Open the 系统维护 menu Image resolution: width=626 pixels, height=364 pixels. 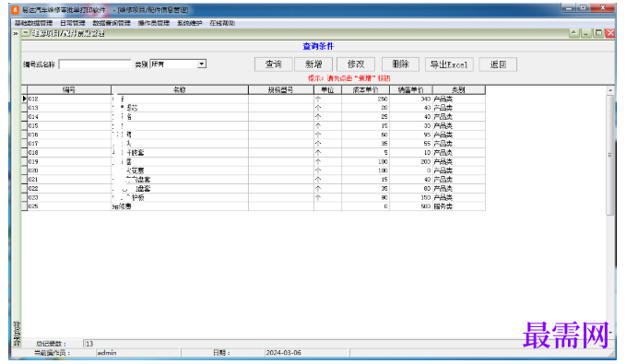190,23
